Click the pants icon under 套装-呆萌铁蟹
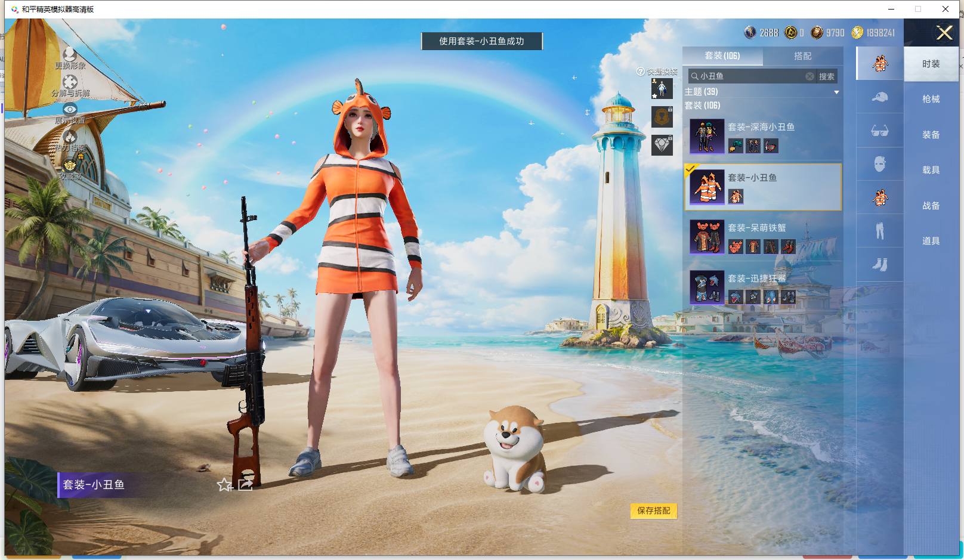 click(771, 246)
